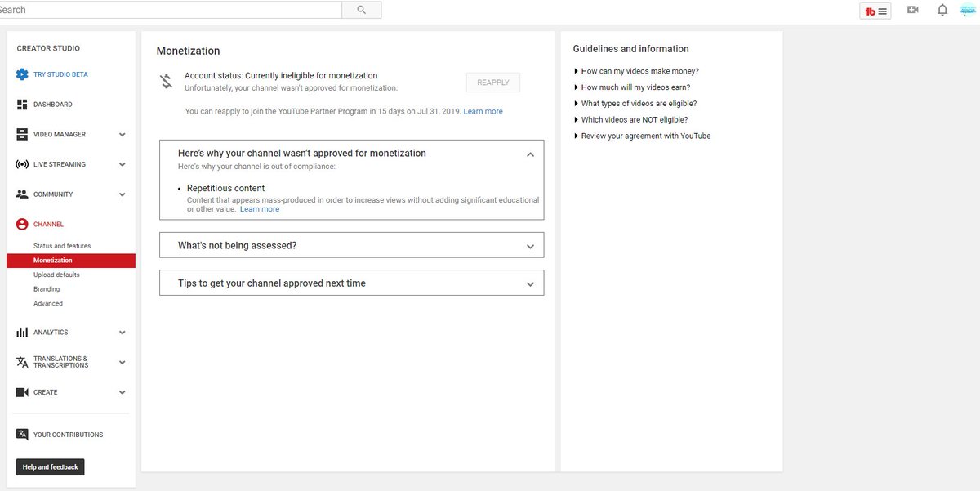Click the Account status ineligible text
The width and height of the screenshot is (980, 491).
coord(281,75)
